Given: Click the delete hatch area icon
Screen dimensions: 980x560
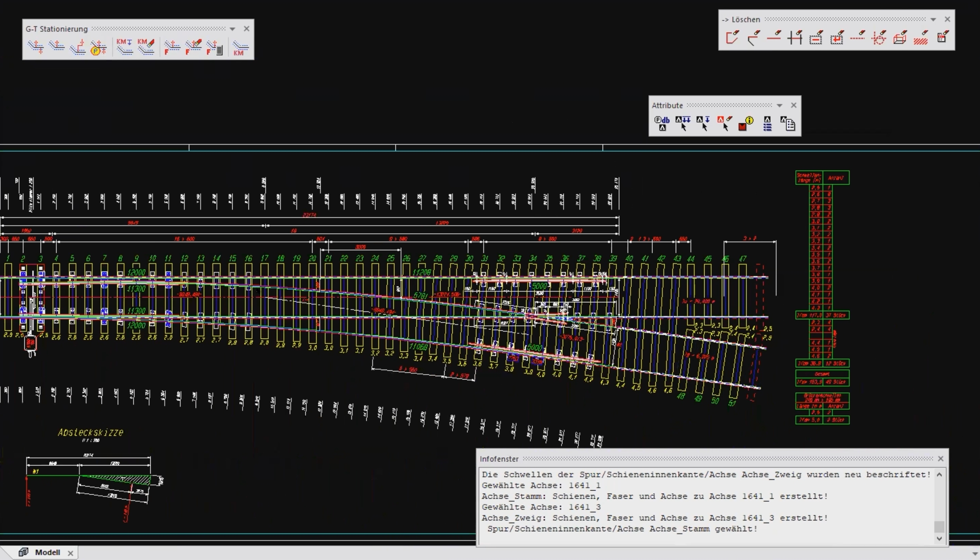Looking at the screenshot, I should 921,38.
